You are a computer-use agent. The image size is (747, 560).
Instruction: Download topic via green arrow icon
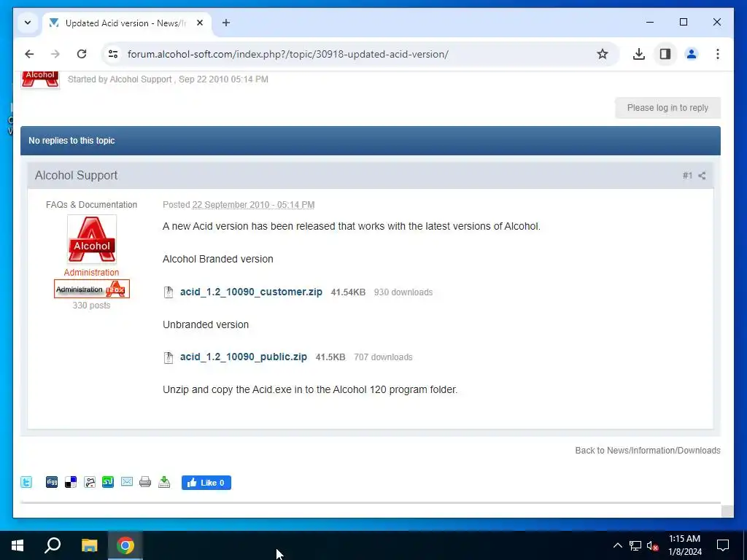coord(164,483)
